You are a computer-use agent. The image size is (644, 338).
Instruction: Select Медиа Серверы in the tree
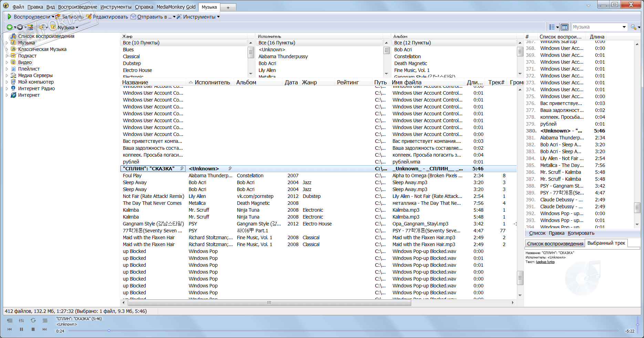(35, 75)
